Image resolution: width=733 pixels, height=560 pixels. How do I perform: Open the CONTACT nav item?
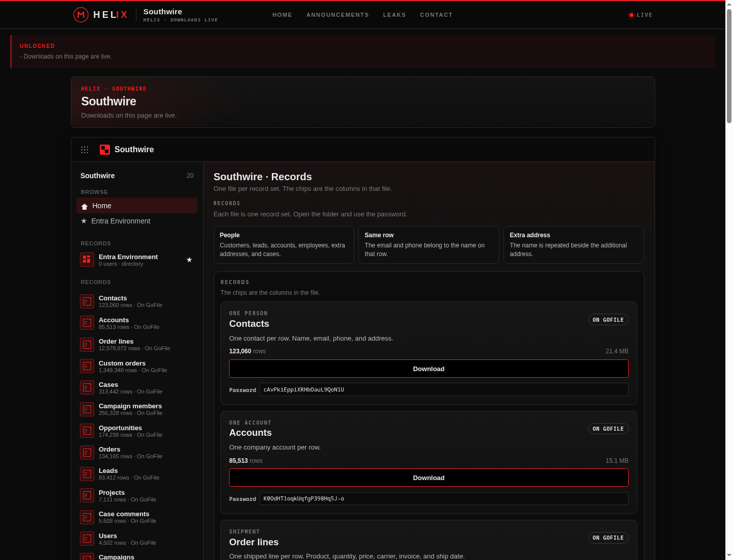tap(436, 15)
